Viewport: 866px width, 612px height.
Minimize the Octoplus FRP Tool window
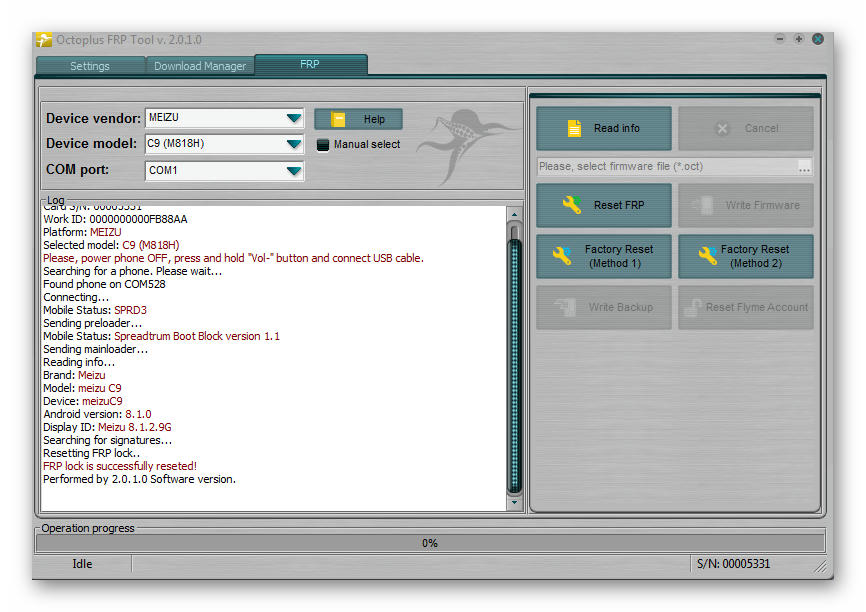(x=780, y=39)
